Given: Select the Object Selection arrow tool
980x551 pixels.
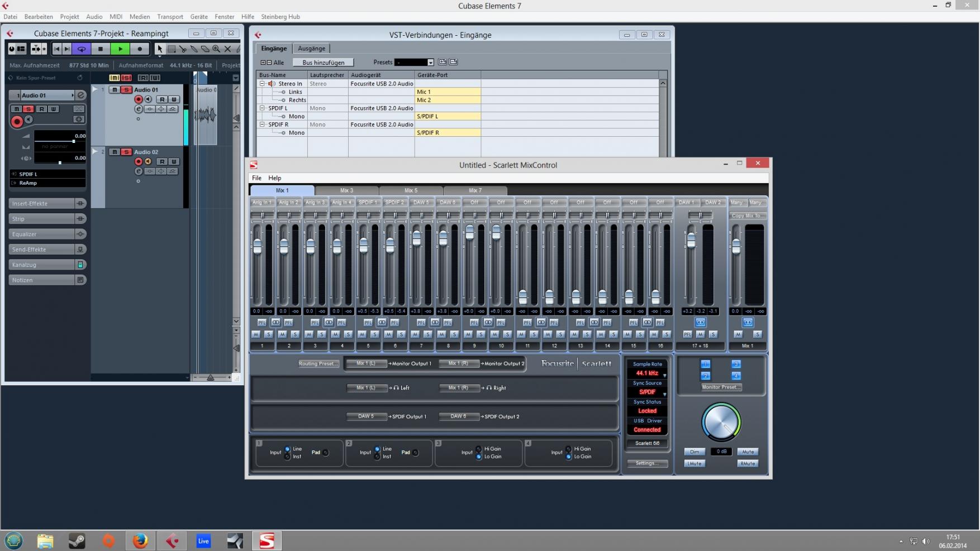Looking at the screenshot, I should point(160,49).
